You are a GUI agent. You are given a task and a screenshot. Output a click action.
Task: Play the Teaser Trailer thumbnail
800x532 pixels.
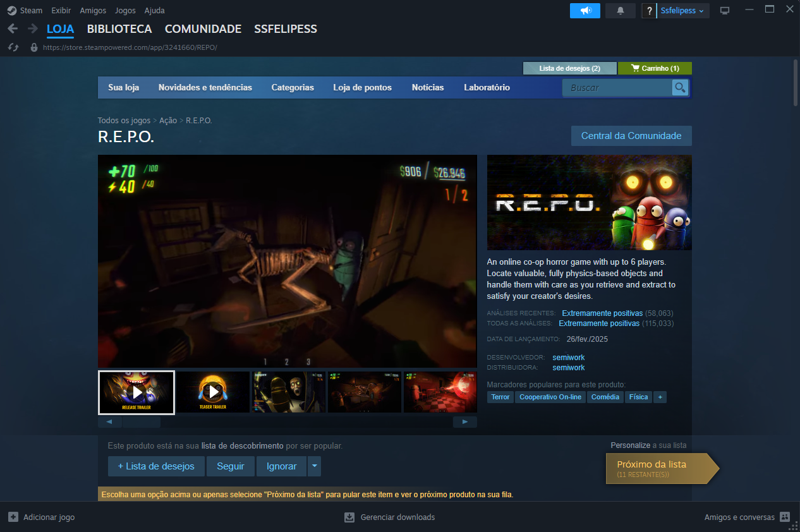tap(213, 392)
